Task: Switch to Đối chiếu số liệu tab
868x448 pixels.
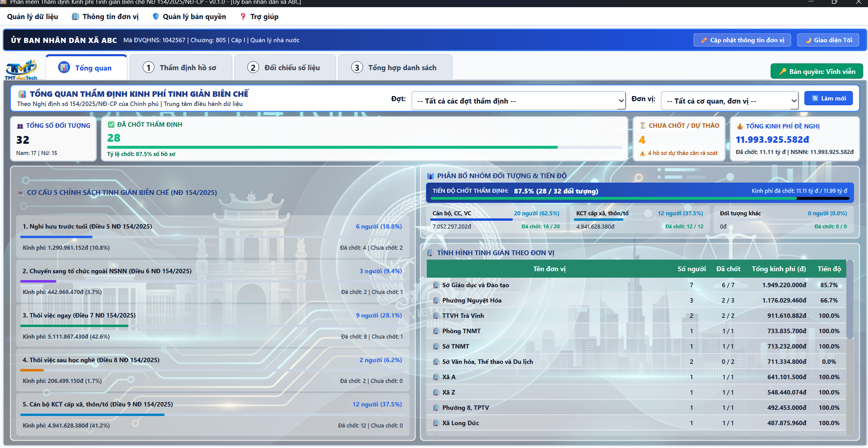Action: tap(285, 67)
